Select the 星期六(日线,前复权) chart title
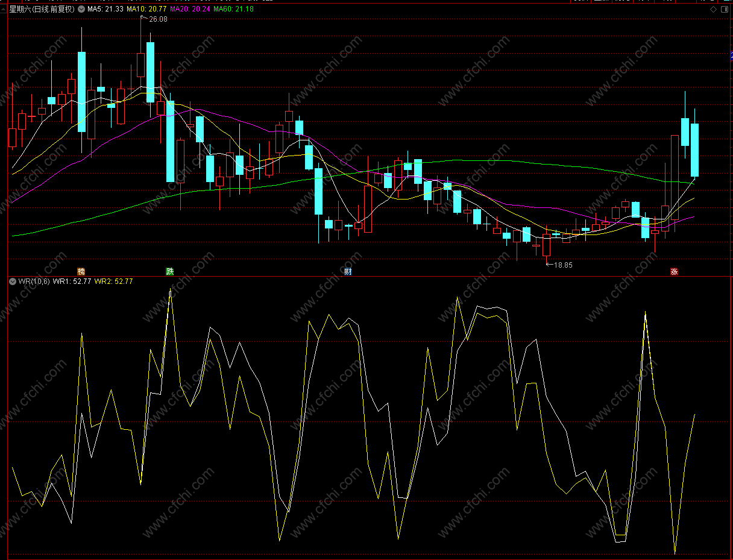This screenshot has width=733, height=560. (x=42, y=10)
